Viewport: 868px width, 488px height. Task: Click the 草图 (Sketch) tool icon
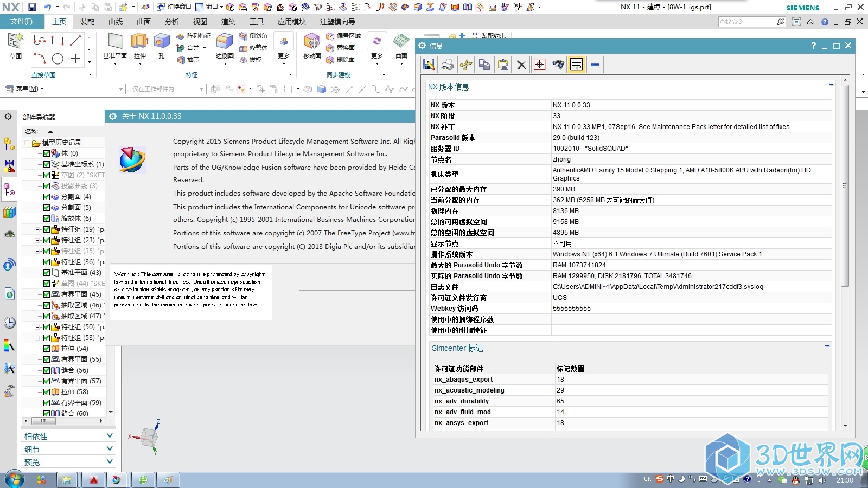(16, 41)
